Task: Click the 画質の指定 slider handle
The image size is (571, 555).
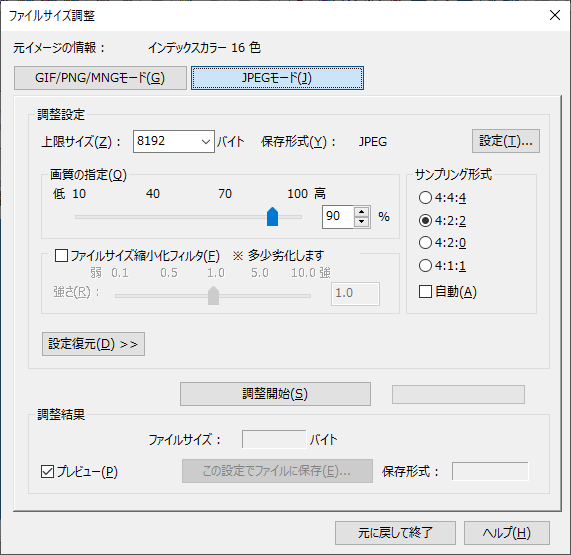Action: [x=272, y=217]
